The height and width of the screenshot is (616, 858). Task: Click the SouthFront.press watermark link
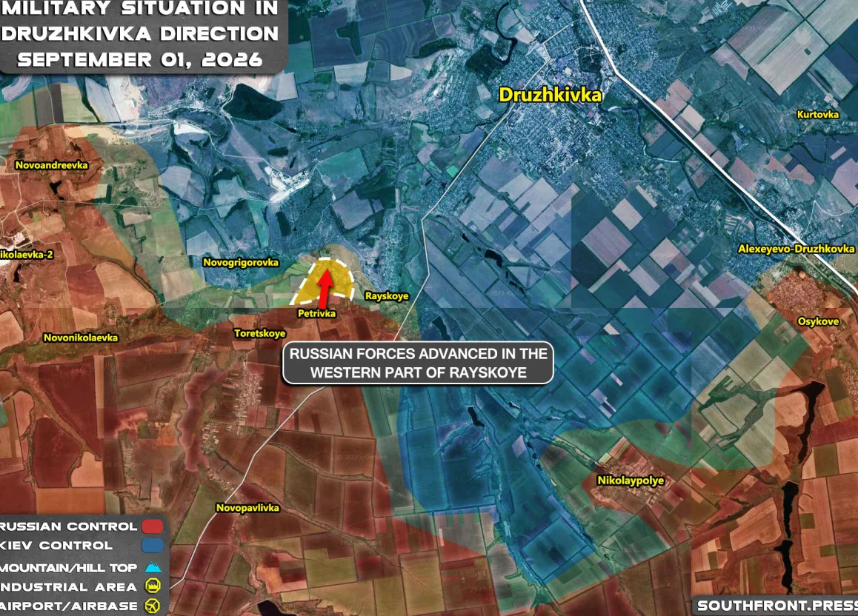click(x=777, y=606)
